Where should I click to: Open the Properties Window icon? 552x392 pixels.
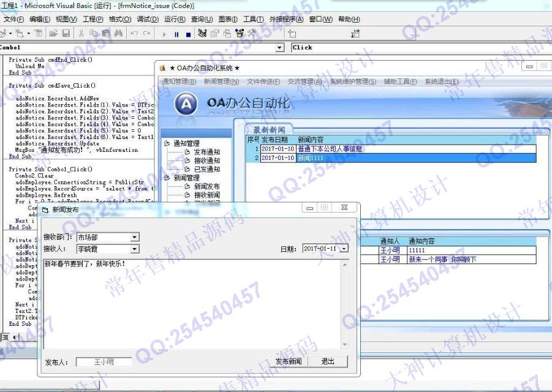(x=215, y=34)
